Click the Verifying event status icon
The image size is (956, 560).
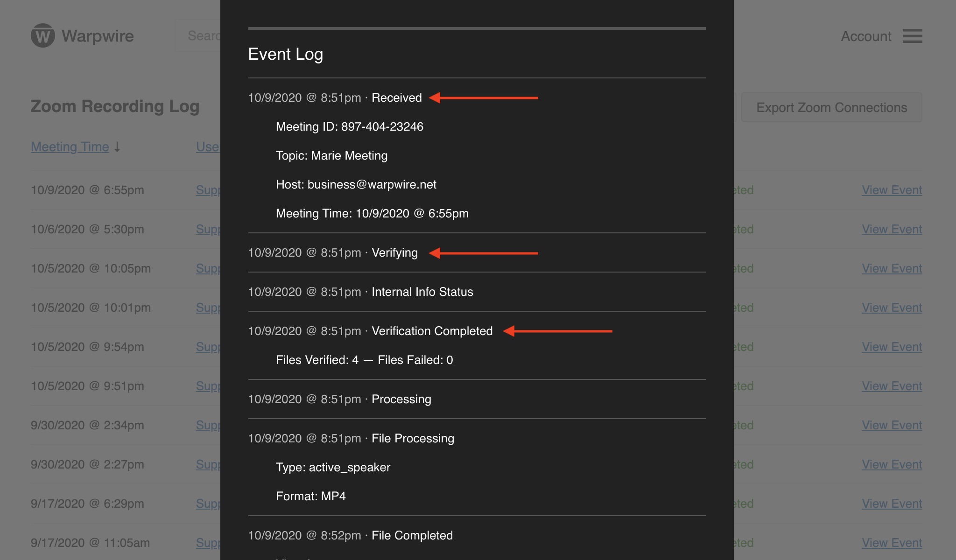tap(394, 252)
